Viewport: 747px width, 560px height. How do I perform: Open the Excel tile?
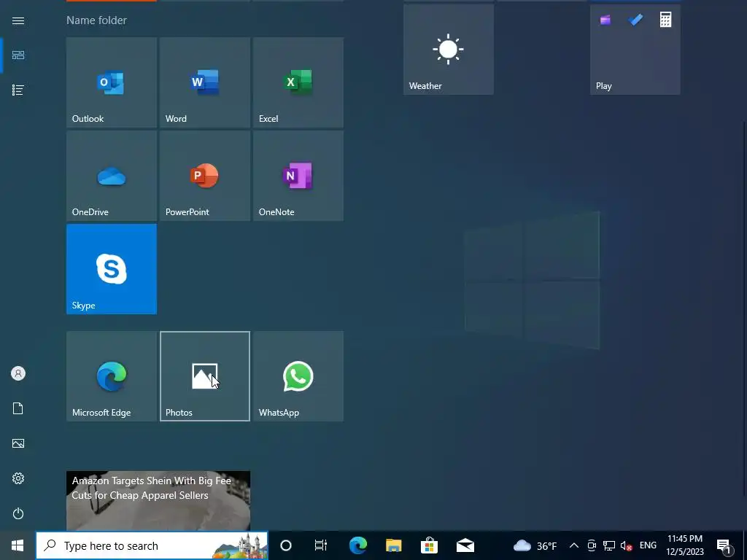point(298,82)
